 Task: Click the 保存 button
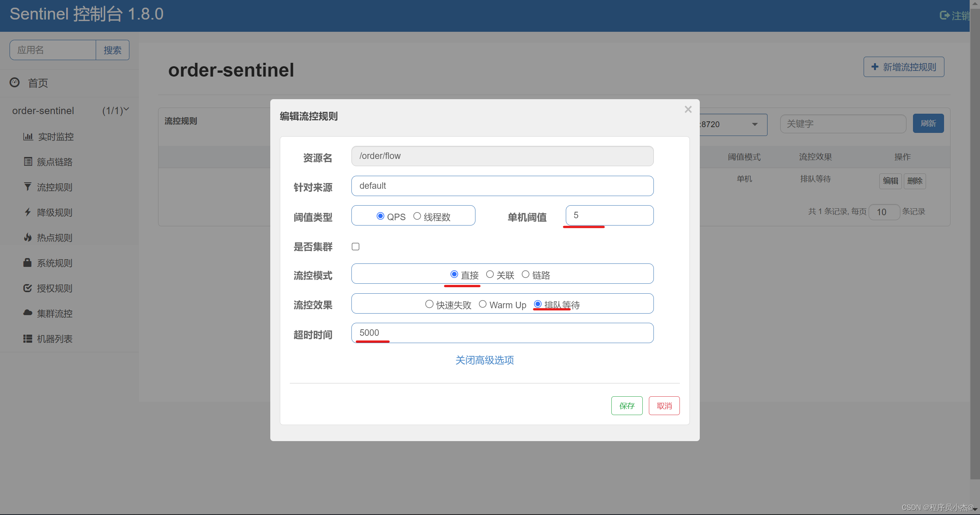coord(627,405)
